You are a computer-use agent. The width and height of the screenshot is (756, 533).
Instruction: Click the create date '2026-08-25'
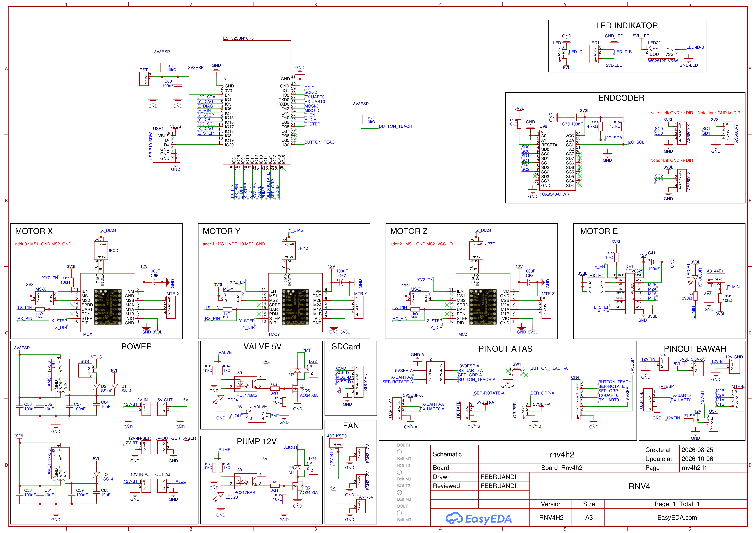click(x=697, y=450)
